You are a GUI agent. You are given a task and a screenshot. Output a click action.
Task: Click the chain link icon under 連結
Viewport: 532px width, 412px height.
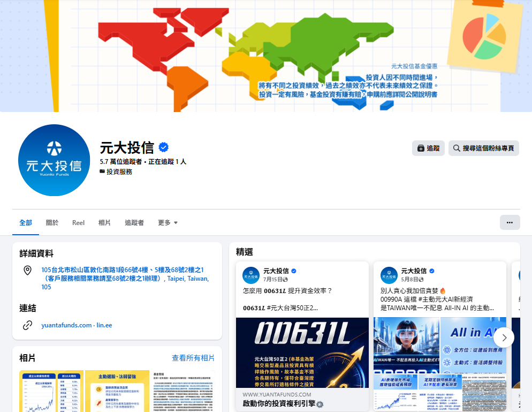tap(27, 325)
